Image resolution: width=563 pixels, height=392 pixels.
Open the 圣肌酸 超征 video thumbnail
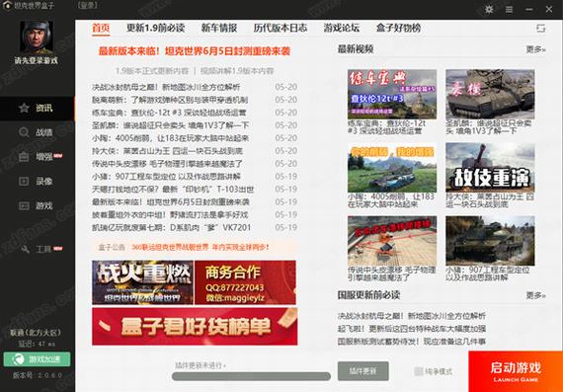tap(490, 94)
